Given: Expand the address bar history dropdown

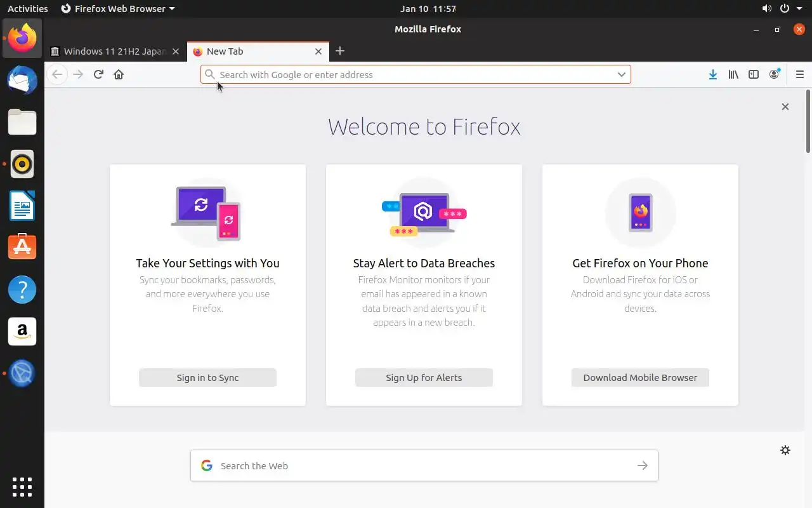Looking at the screenshot, I should (x=622, y=74).
